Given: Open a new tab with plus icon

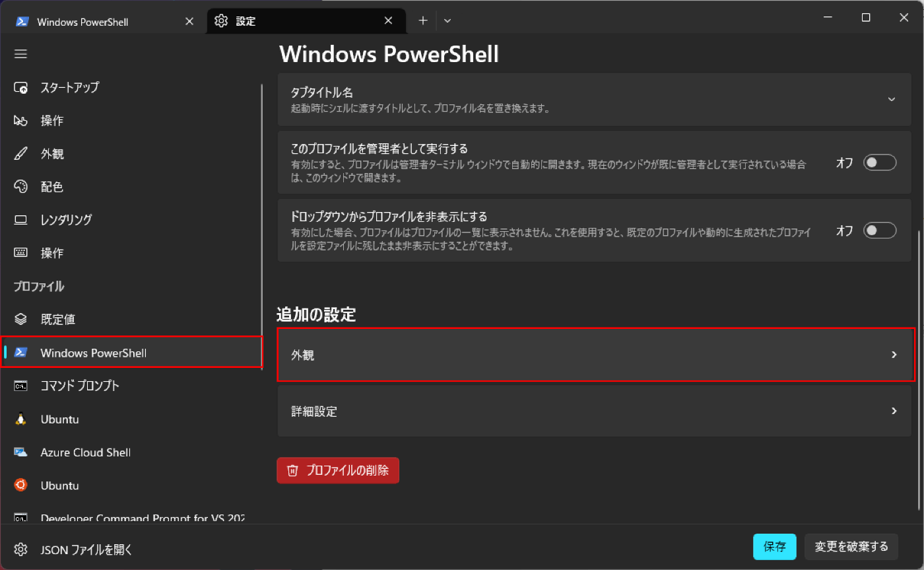Looking at the screenshot, I should [x=423, y=20].
